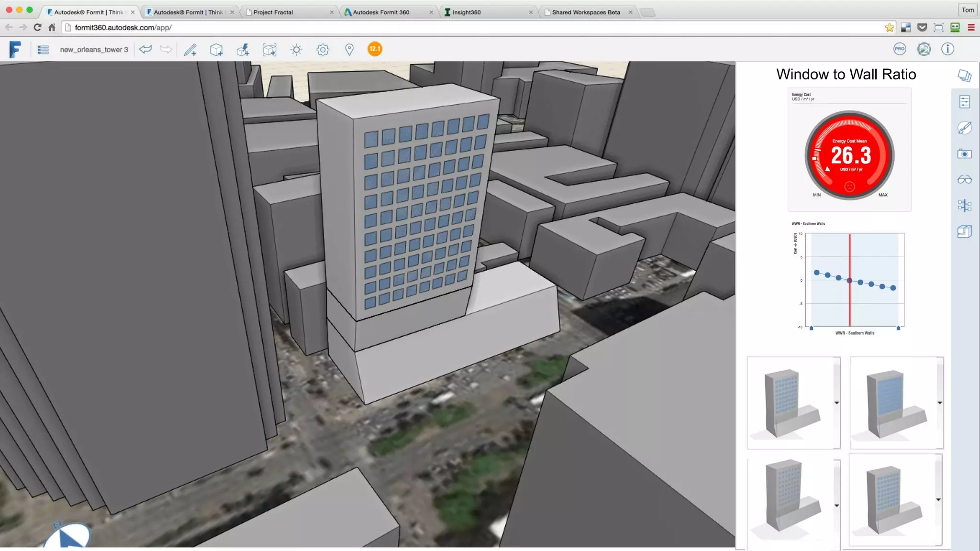Open the materials paintbrush panel
The width and height of the screenshot is (980, 551).
pos(964,128)
